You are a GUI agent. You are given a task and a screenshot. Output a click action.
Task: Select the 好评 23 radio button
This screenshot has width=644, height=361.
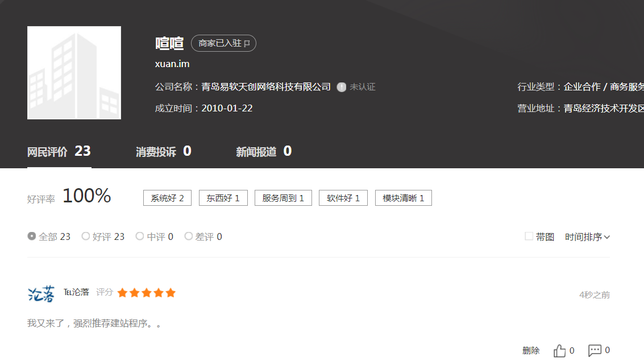pos(85,236)
